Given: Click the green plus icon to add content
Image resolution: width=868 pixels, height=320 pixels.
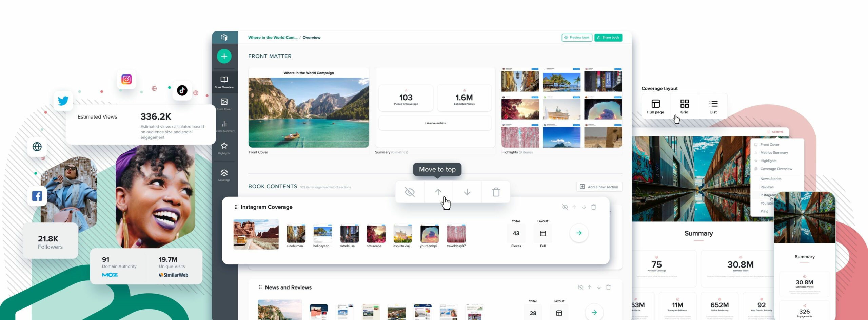Looking at the screenshot, I should (224, 56).
